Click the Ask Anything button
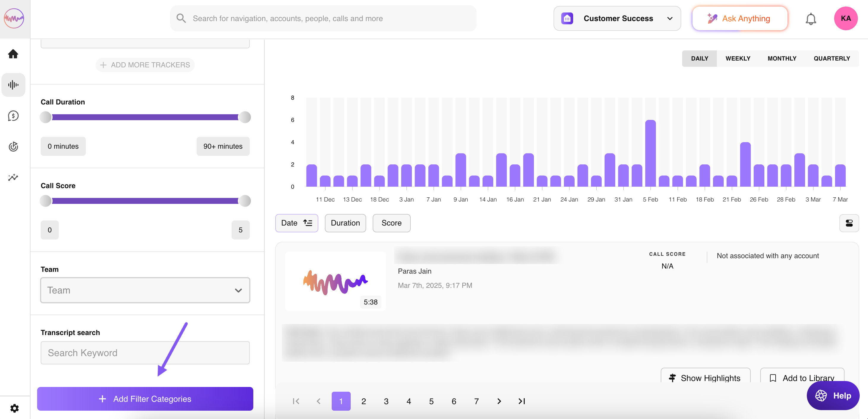Image resolution: width=868 pixels, height=419 pixels. pyautogui.click(x=740, y=18)
